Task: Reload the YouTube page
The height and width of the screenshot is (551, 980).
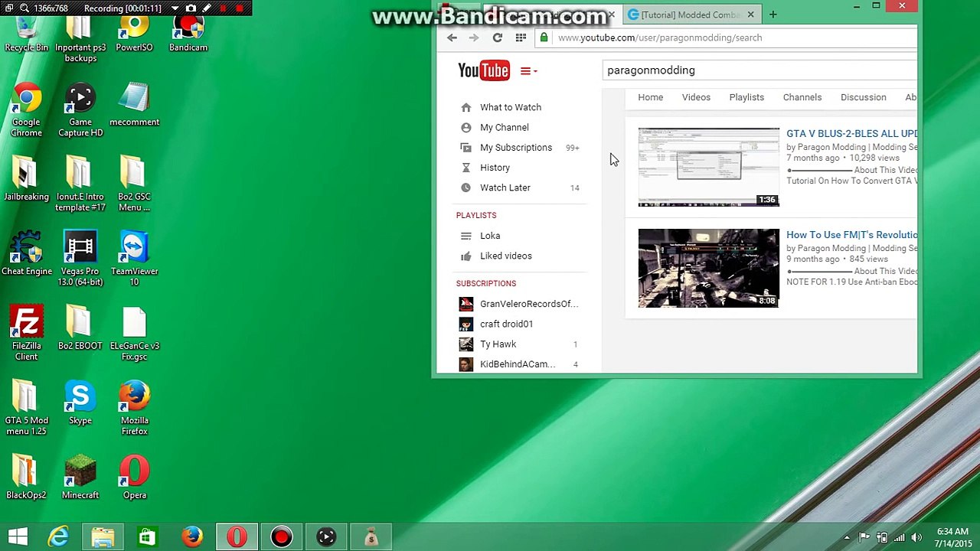Action: click(497, 37)
